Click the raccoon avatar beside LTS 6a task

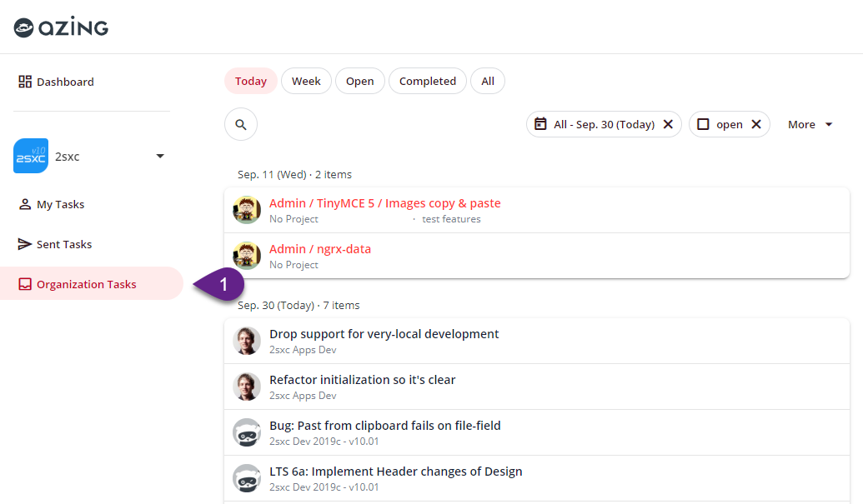247,478
